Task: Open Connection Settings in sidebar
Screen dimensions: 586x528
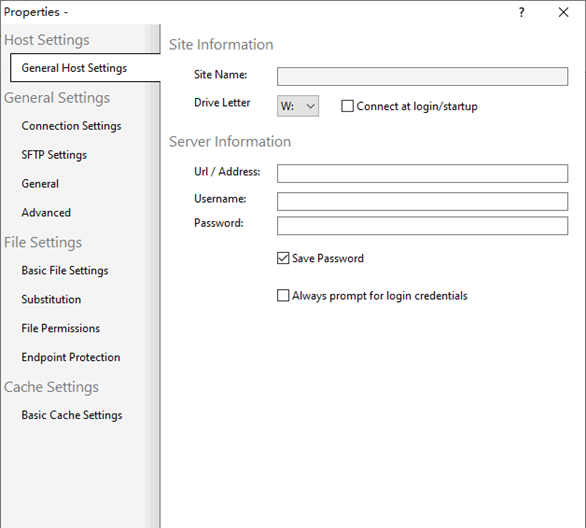Action: [71, 126]
